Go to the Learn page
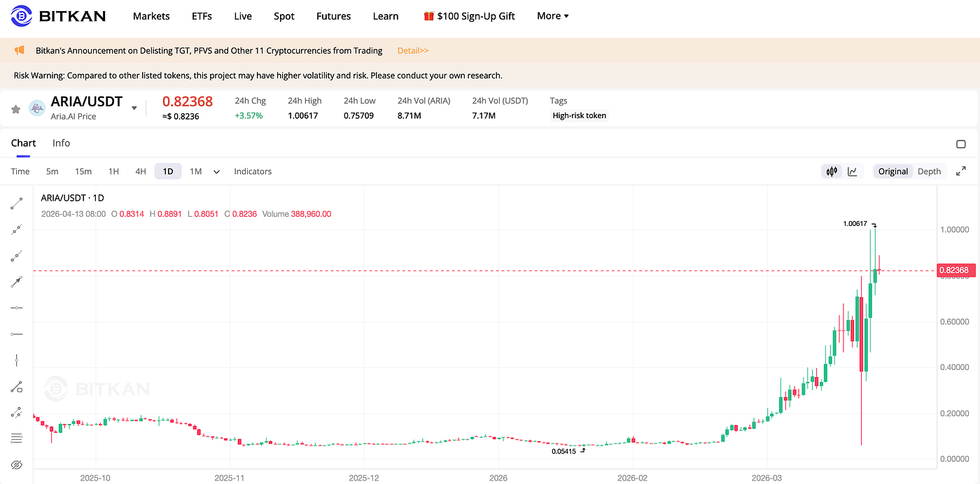980x484 pixels. (x=386, y=16)
